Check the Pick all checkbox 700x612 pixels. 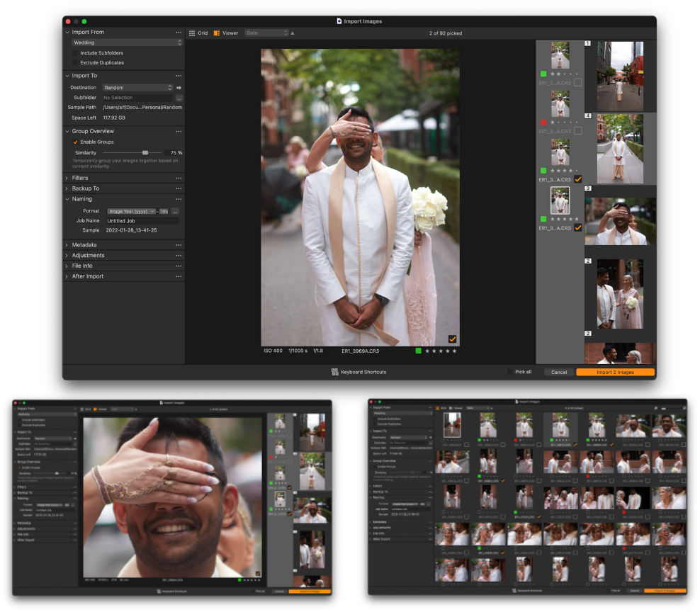pos(510,372)
